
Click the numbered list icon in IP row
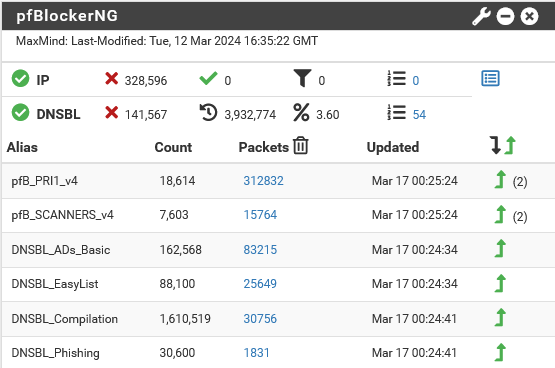[x=396, y=79]
